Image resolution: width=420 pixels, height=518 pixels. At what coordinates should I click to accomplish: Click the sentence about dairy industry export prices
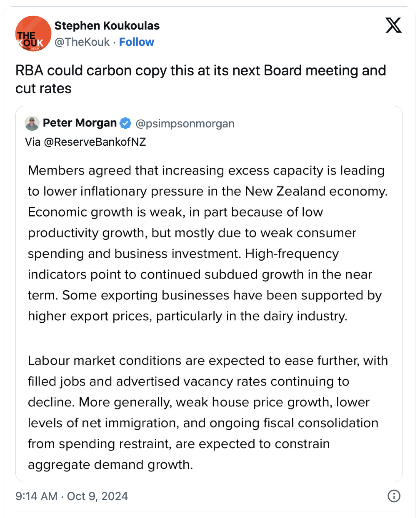pos(205,306)
